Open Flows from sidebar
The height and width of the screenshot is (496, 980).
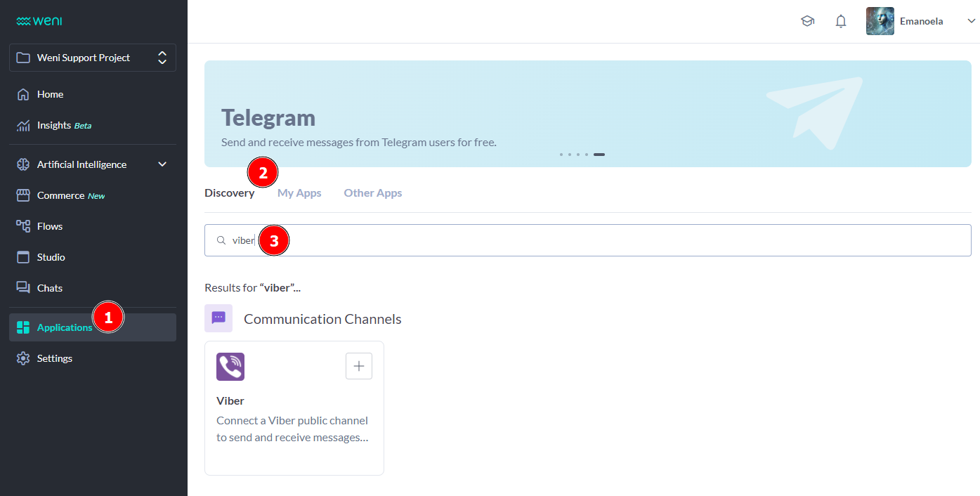49,226
